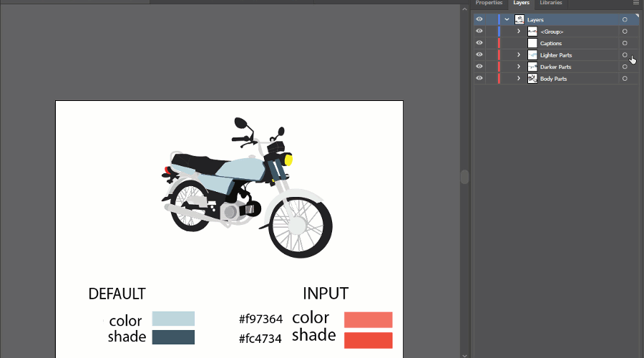Image resolution: width=644 pixels, height=358 pixels.
Task: Switch to the Properties tab
Action: [x=489, y=3]
